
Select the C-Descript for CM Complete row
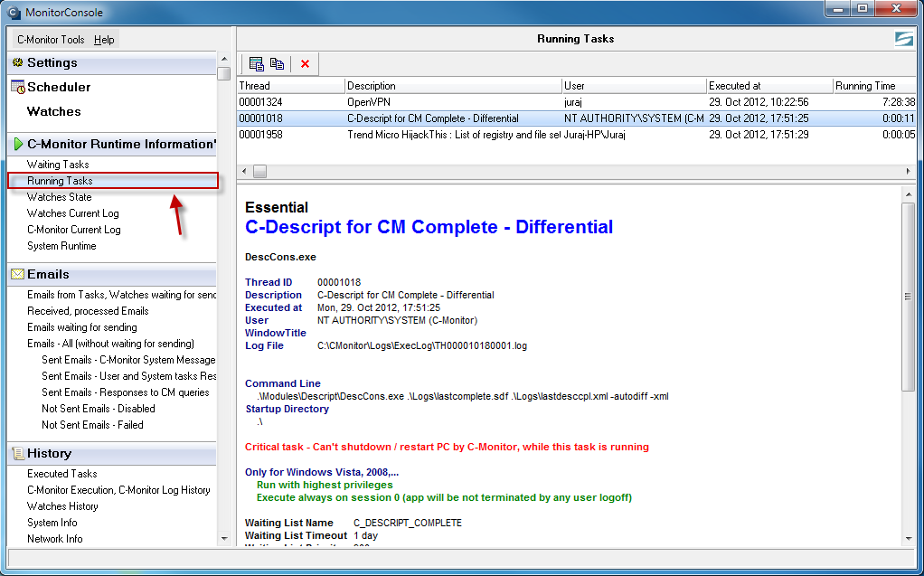pyautogui.click(x=577, y=118)
